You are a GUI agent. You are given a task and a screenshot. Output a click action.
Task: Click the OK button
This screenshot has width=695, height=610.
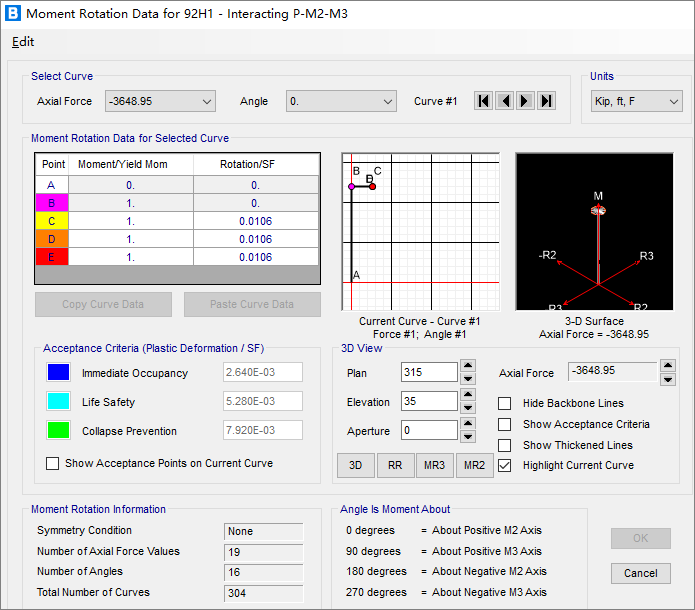coord(640,538)
